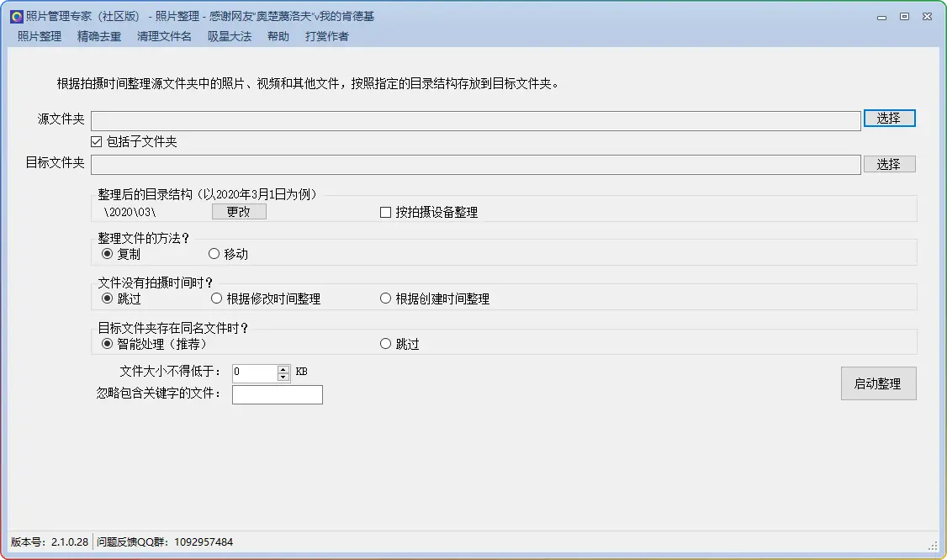947x560 pixels.
Task: Click the app icon in title bar
Action: 16,16
